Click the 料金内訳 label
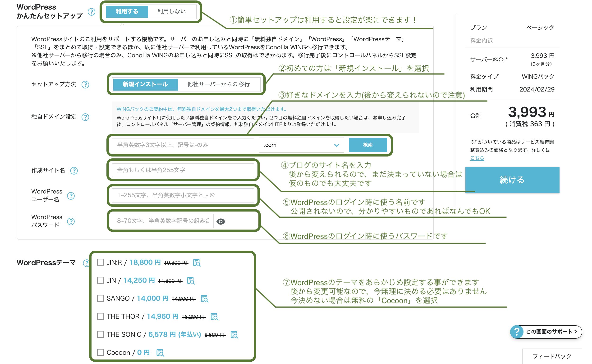Image resolution: width=592 pixels, height=364 pixels. 482,41
